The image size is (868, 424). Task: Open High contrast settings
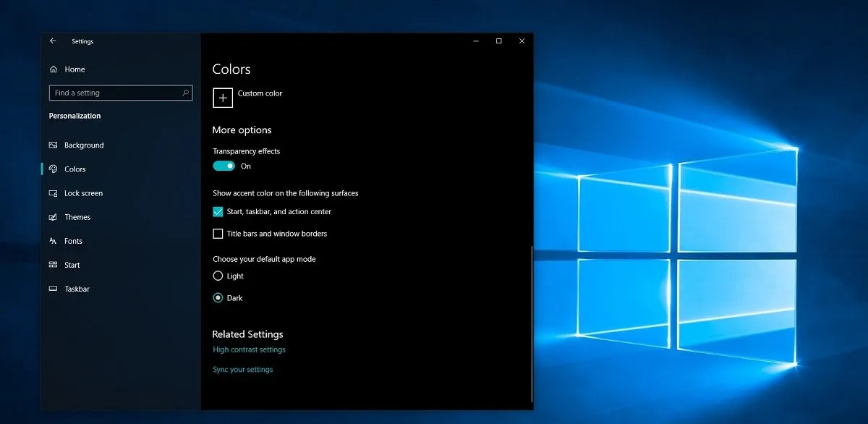[249, 349]
